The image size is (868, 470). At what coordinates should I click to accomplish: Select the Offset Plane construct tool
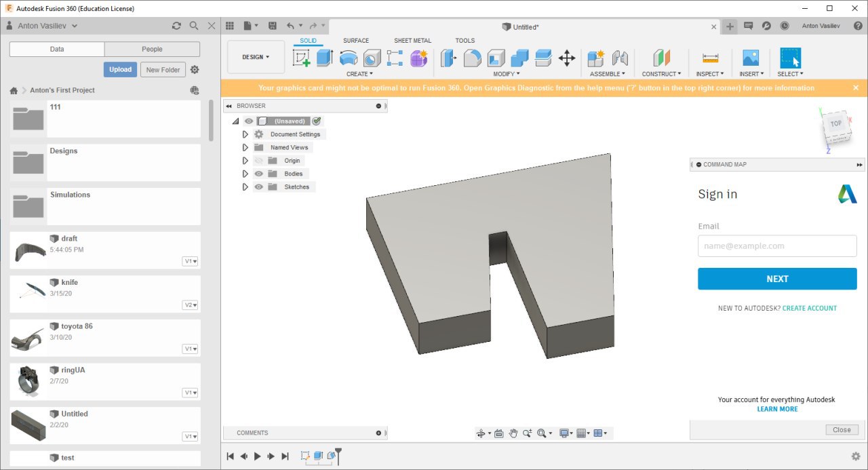coord(661,58)
